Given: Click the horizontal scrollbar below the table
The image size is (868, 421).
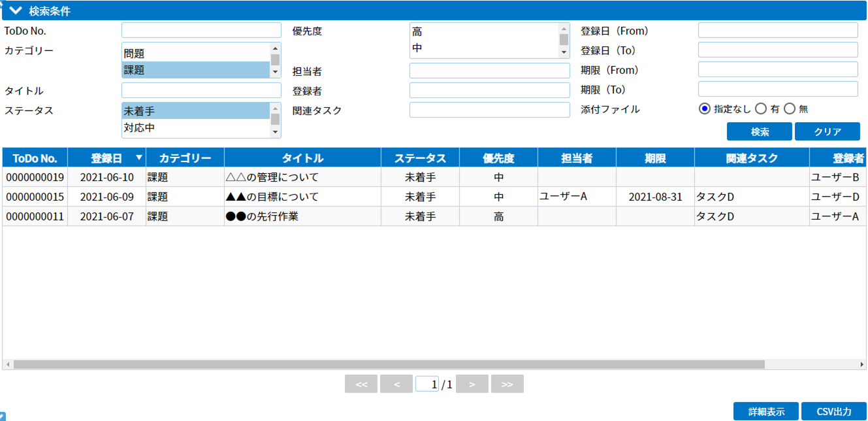Looking at the screenshot, I should [389, 364].
